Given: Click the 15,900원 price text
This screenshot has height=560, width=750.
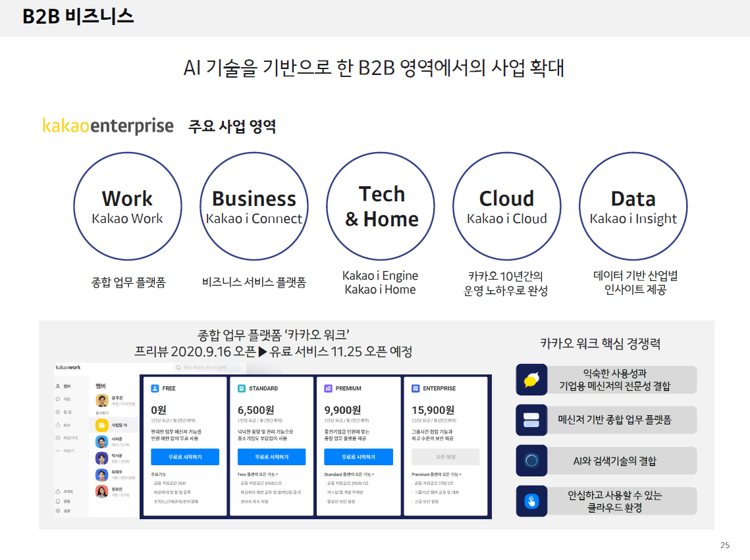Looking at the screenshot, I should click(x=433, y=410).
